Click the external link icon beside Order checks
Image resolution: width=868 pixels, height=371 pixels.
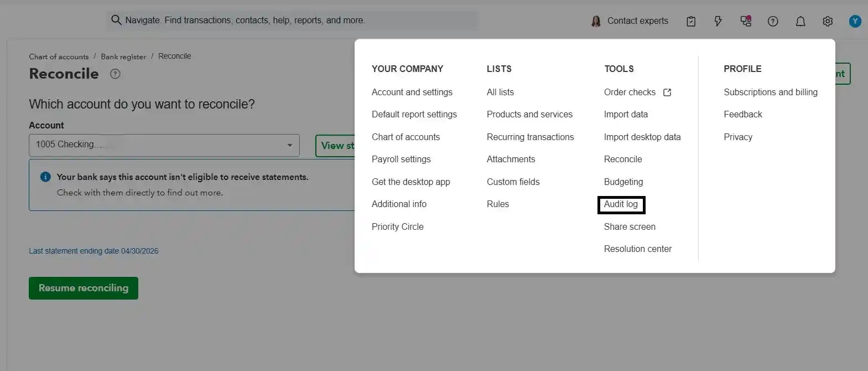(x=667, y=92)
